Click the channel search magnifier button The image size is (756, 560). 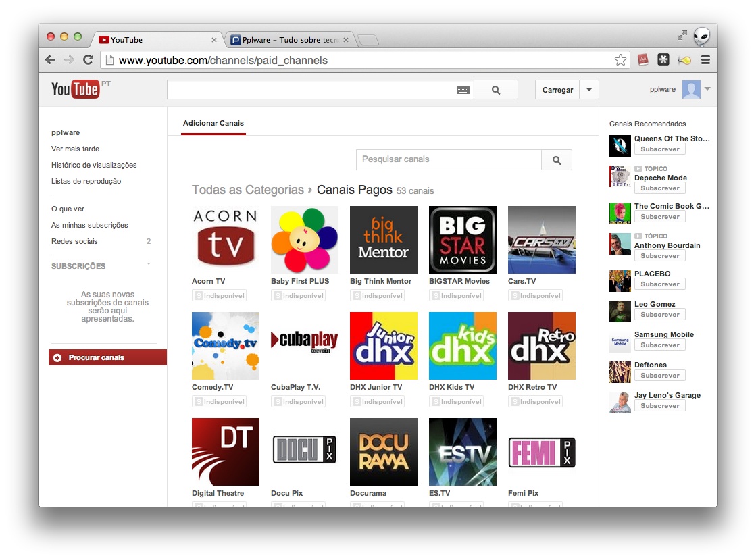[557, 160]
